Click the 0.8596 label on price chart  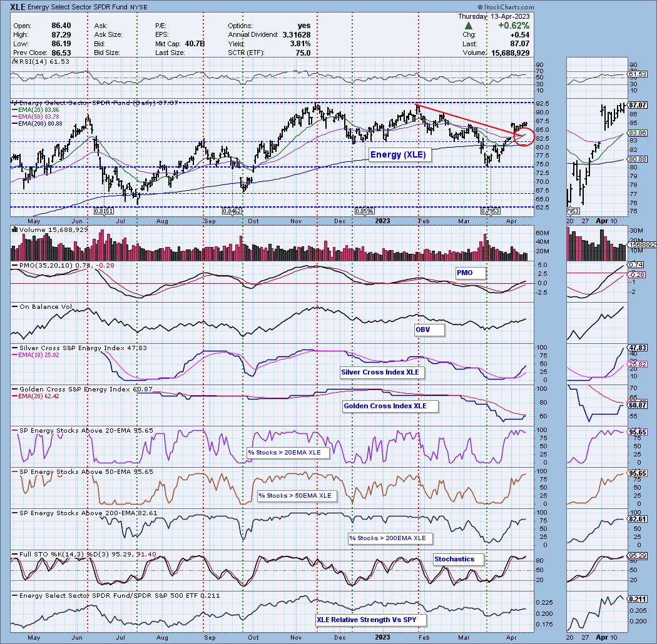click(365, 211)
